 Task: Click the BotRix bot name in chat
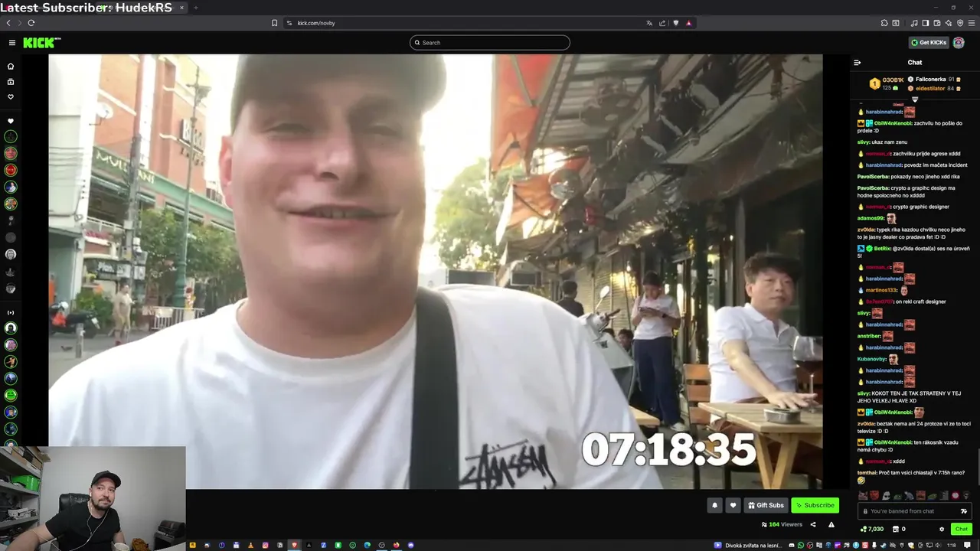[x=883, y=248]
